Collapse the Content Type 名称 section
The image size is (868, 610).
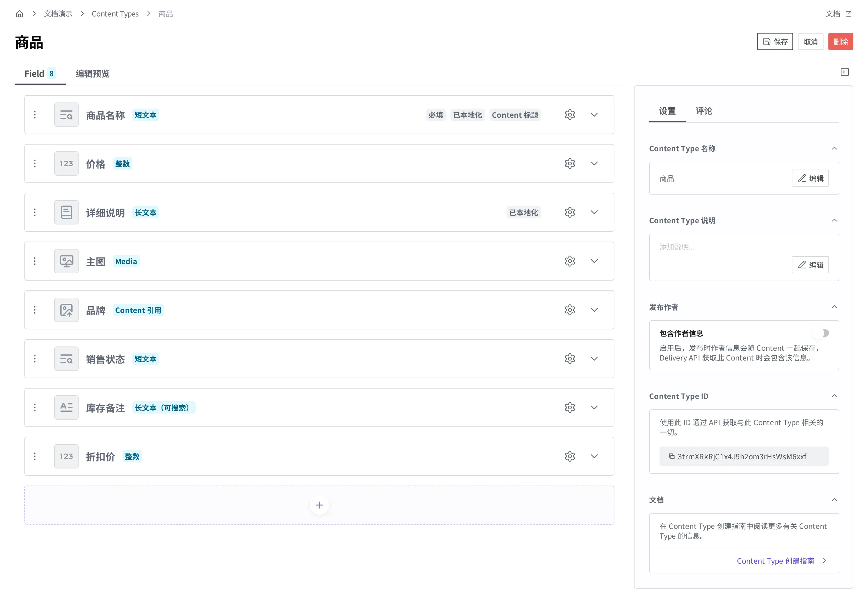tap(834, 148)
